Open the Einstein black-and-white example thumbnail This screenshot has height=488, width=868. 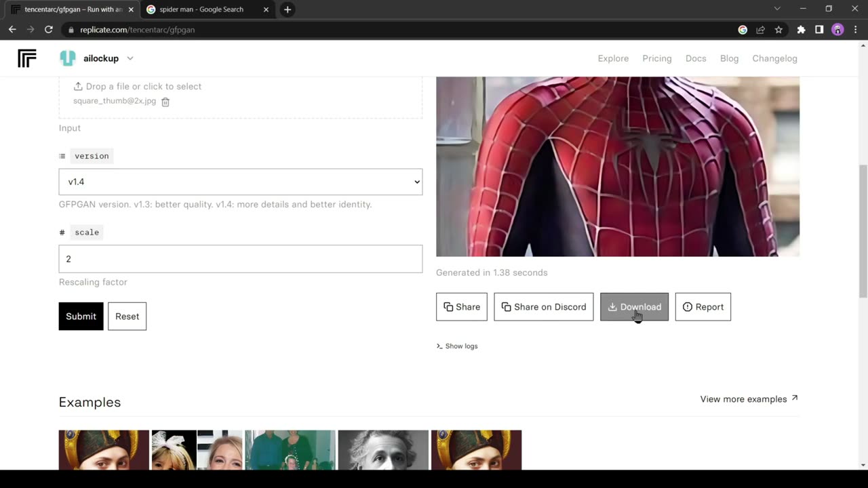point(383,450)
